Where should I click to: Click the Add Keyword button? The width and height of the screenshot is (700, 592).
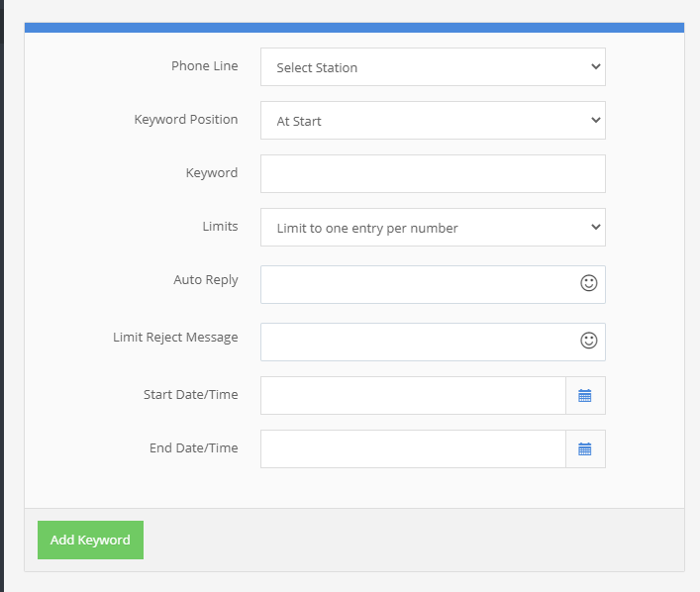(90, 540)
